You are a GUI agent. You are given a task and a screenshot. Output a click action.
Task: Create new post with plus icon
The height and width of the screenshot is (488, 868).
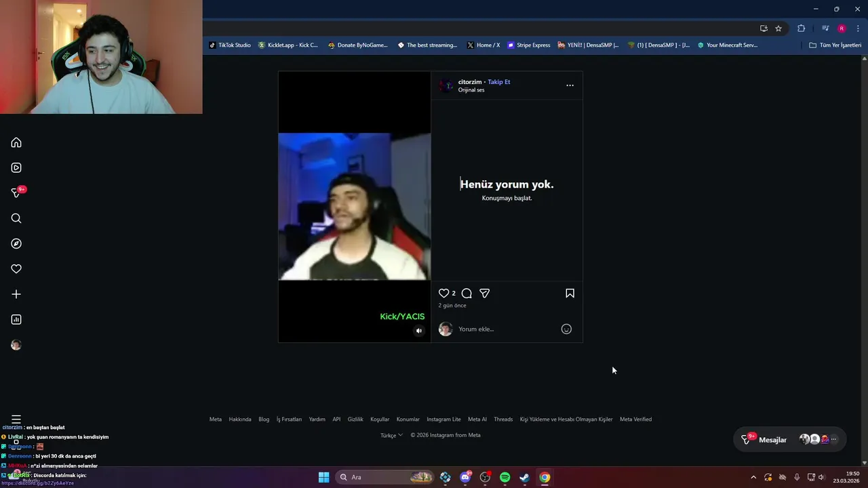tap(16, 294)
